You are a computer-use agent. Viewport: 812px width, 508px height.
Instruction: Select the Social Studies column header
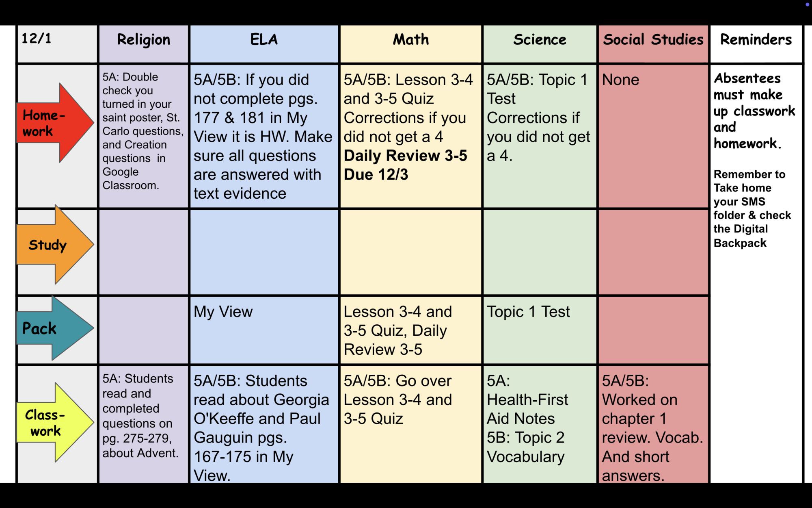point(653,40)
